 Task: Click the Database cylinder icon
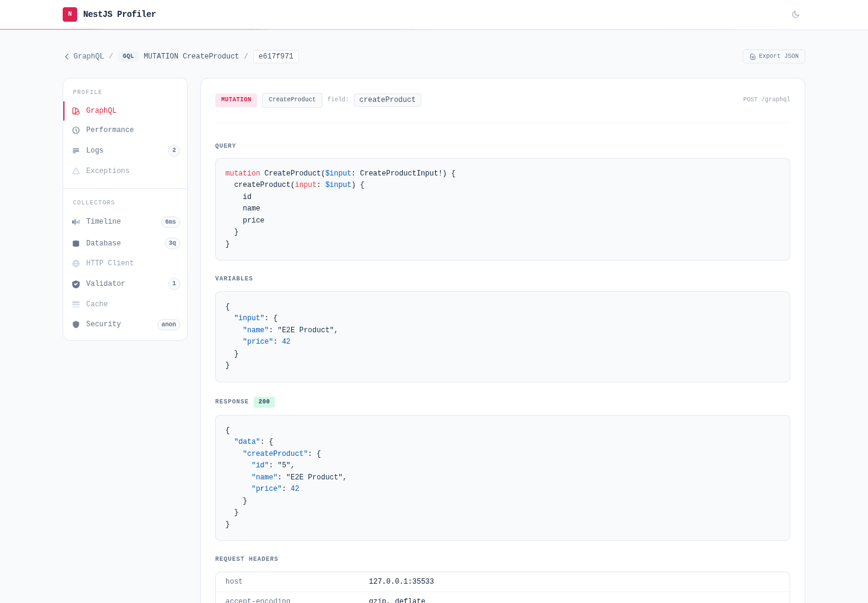coord(76,244)
